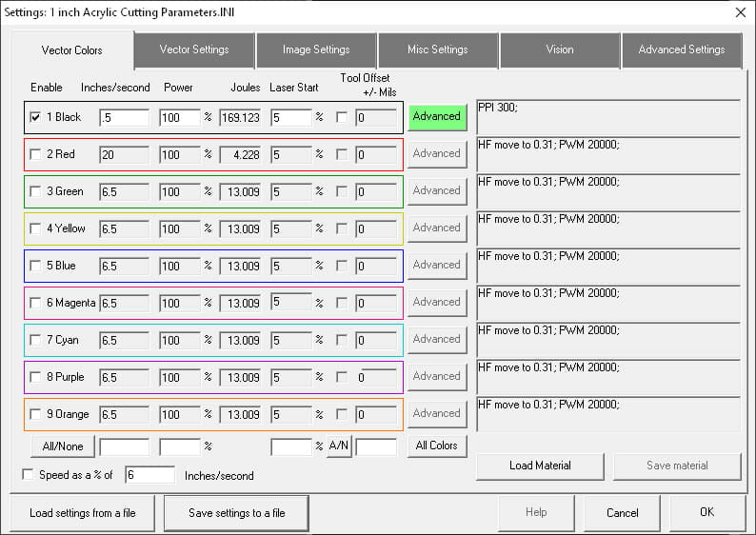Image resolution: width=756 pixels, height=535 pixels.
Task: Close the Settings dialog window
Action: click(x=741, y=12)
